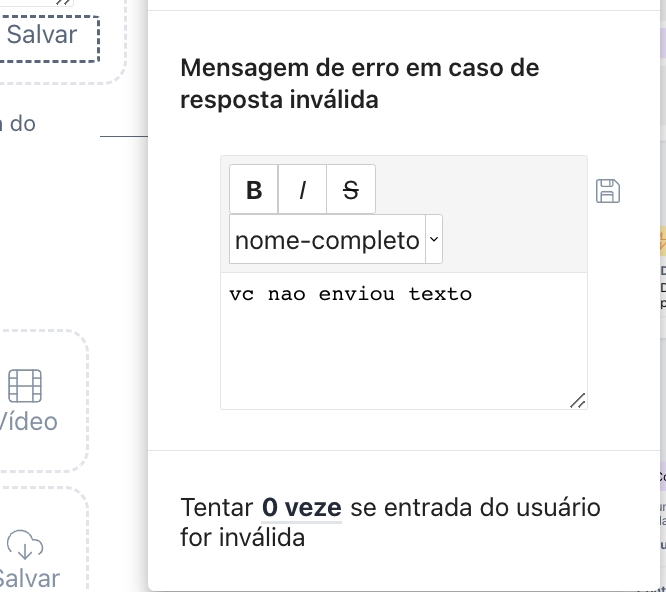The height and width of the screenshot is (592, 666).
Task: Click the floppy disk save icon
Action: [x=608, y=191]
